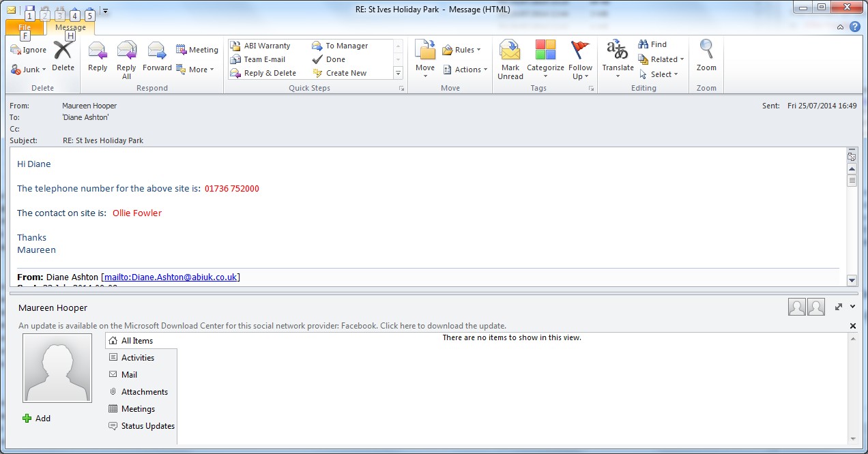
Task: Open the Junk dropdown menu
Action: tap(29, 70)
